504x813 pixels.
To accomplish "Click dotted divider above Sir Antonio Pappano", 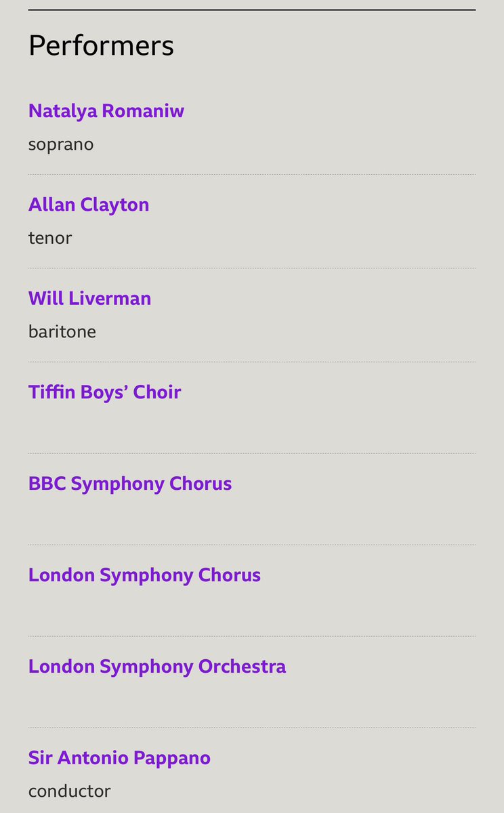I will pos(252,728).
